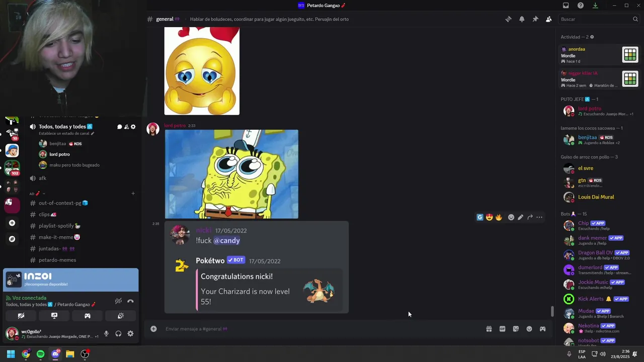Open the gift icon in message bar
This screenshot has width=644, height=362.
coord(489,329)
